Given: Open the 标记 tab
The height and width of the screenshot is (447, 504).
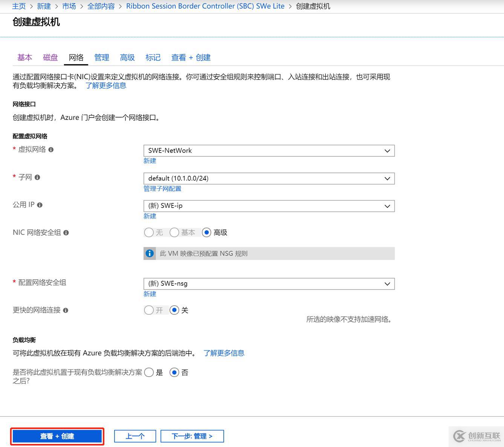Looking at the screenshot, I should [x=153, y=57].
